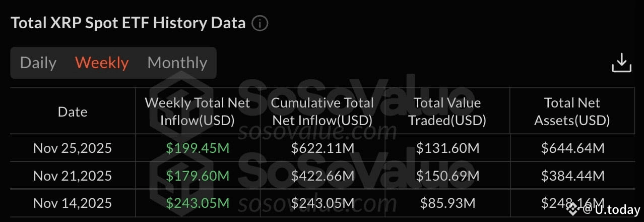Viewport: 644px width, 222px height.
Task: Click Total Value Traded column header
Action: (x=447, y=112)
